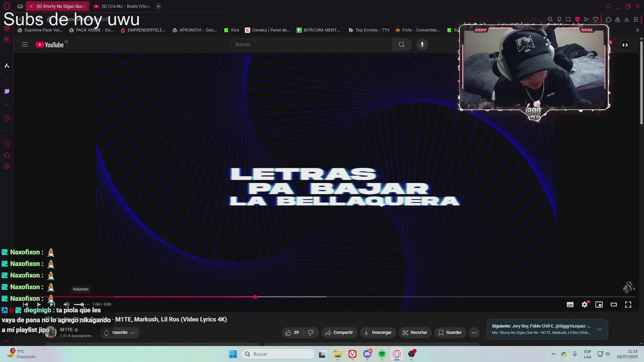The width and height of the screenshot is (644, 362).
Task: Click the zoom out icon in the address bar
Action: [x=550, y=20]
